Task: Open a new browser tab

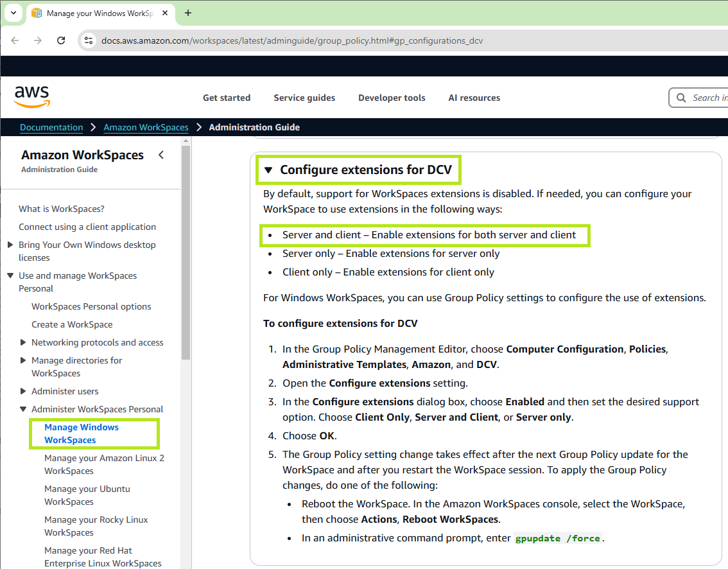Action: tap(188, 13)
